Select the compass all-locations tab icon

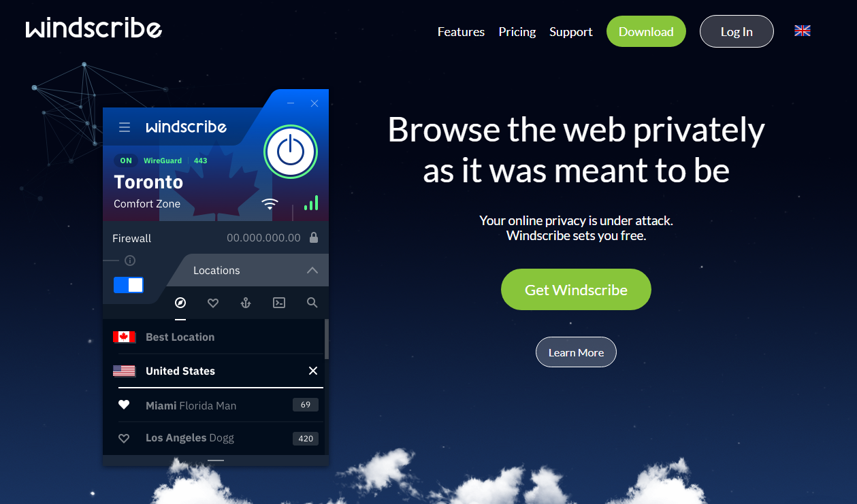(x=180, y=303)
